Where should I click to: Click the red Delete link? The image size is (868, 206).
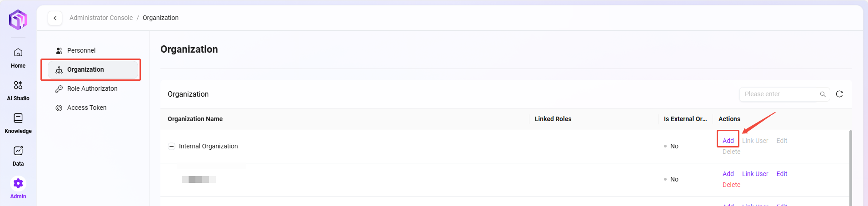tap(731, 185)
